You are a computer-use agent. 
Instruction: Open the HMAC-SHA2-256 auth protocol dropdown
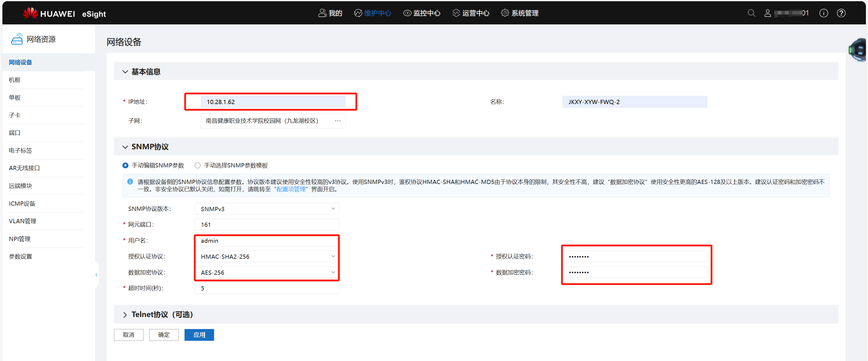click(x=267, y=257)
